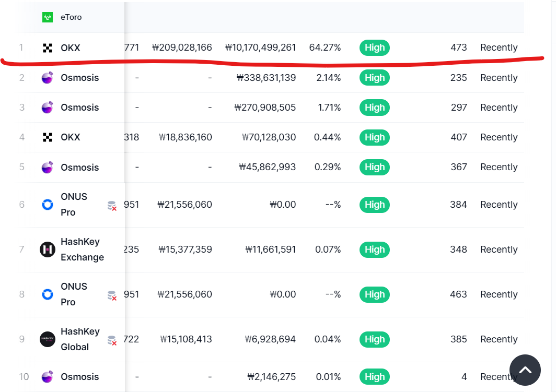Select the ₩6,928,694 volume value
556x392 pixels.
pos(270,339)
